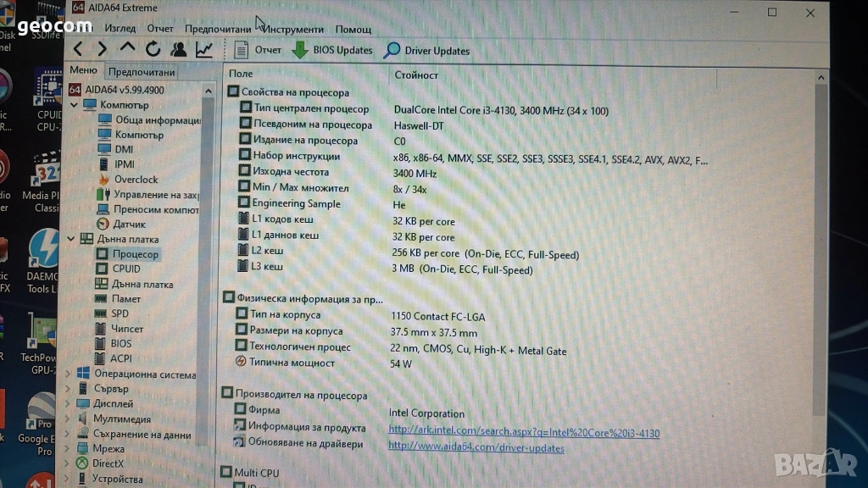Click the Back navigation arrow in toolbar
This screenshot has width=868, height=488.
click(x=78, y=49)
